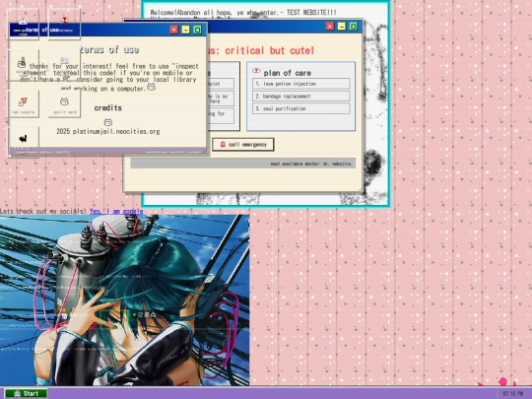532x399 pixels.
Task: Open the spirit ward cat icon
Action: (64, 103)
